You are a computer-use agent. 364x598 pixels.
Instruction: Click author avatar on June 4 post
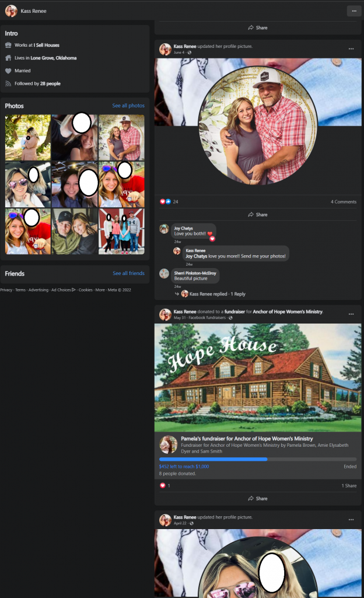tap(165, 49)
